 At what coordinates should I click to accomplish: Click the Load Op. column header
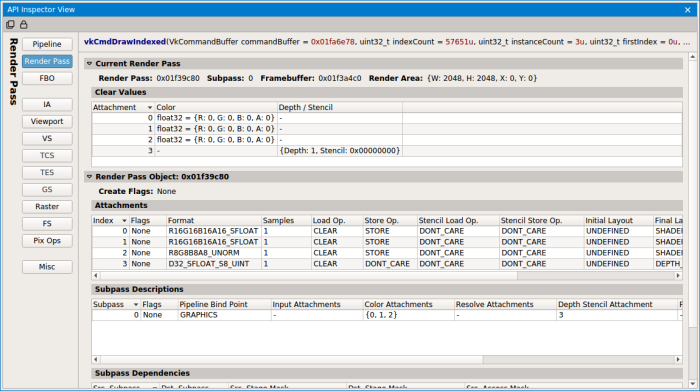pos(337,220)
